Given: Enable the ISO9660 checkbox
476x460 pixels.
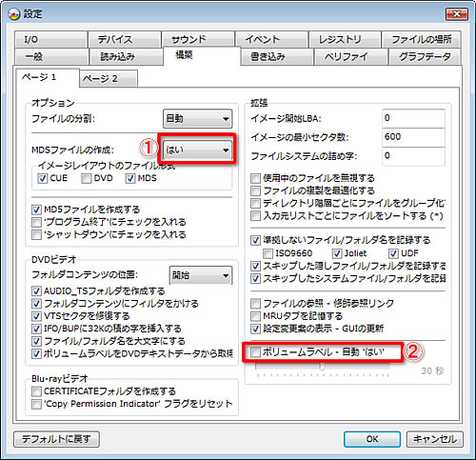Looking at the screenshot, I should pos(268,253).
